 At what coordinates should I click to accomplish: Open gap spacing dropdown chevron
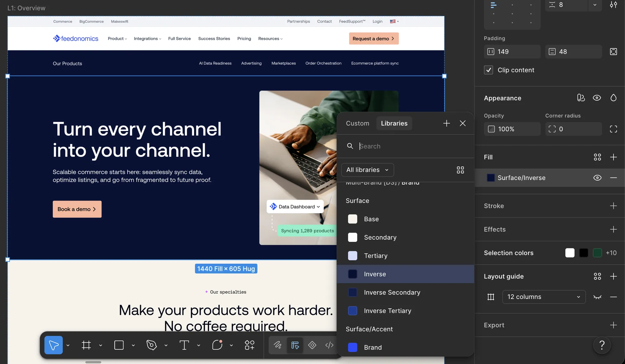coord(595,5)
